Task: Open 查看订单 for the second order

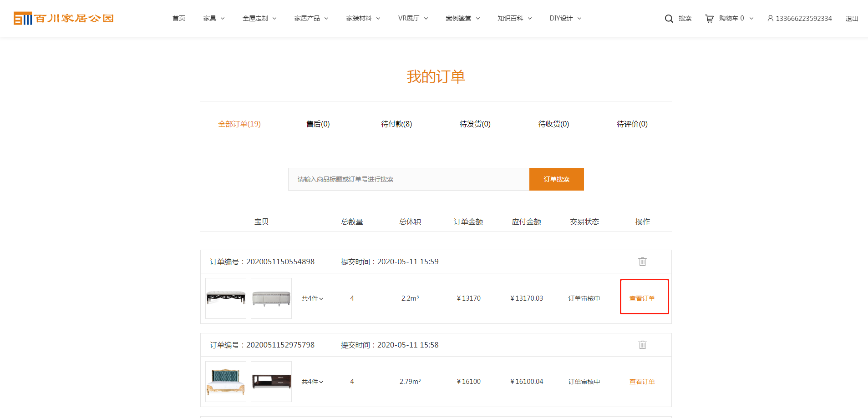Action: tap(642, 382)
